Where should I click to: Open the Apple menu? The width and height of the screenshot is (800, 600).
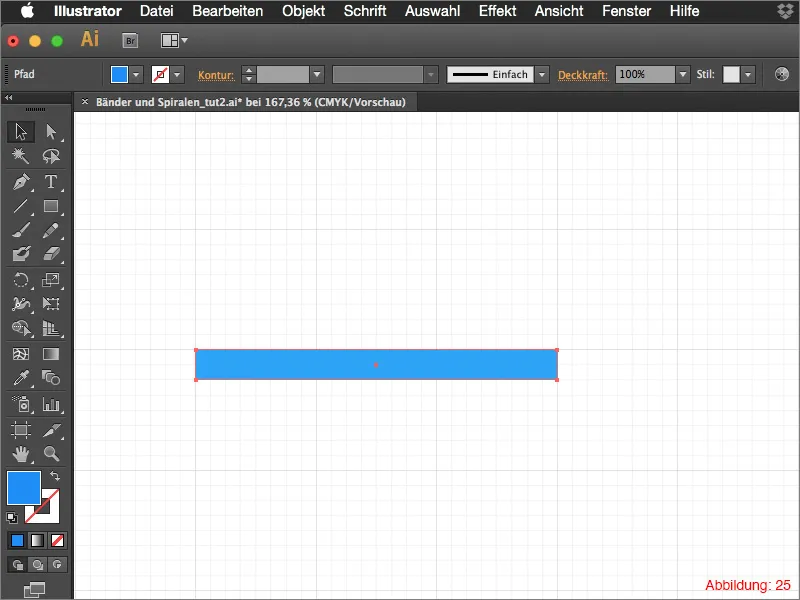coord(28,11)
